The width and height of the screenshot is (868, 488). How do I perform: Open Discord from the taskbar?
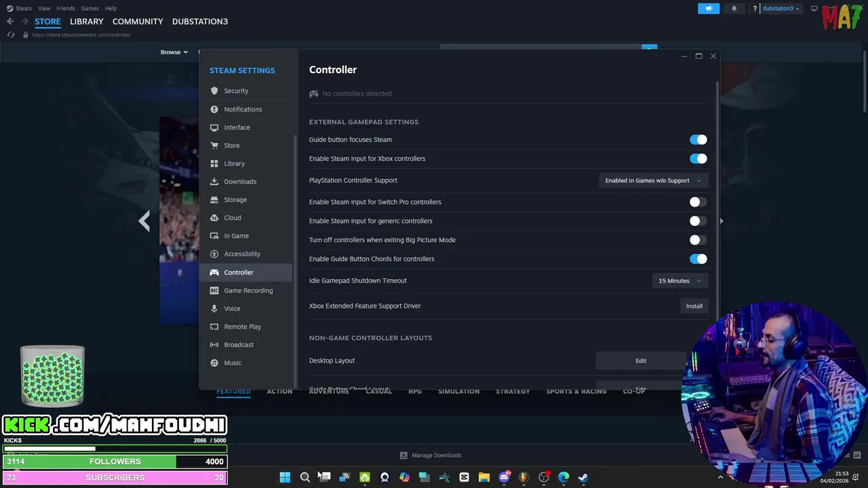click(x=504, y=477)
